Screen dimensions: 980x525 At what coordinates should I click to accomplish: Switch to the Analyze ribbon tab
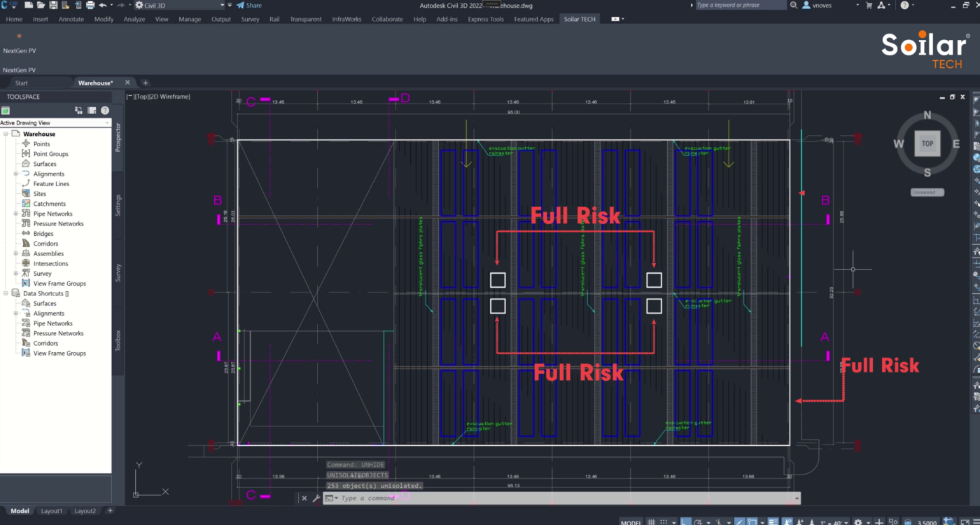tap(134, 19)
